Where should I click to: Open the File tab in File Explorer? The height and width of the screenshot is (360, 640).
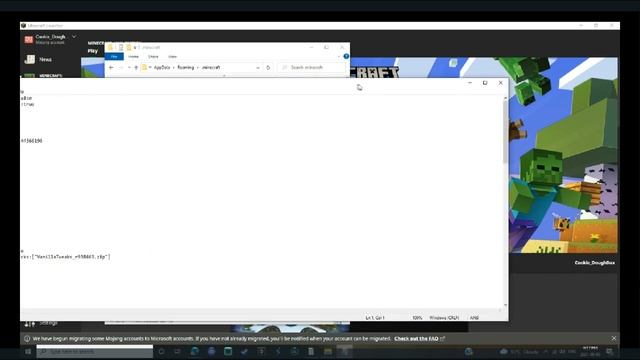[x=114, y=56]
